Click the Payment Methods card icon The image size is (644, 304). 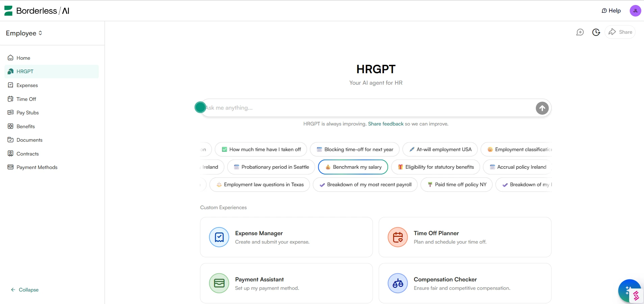(x=10, y=167)
